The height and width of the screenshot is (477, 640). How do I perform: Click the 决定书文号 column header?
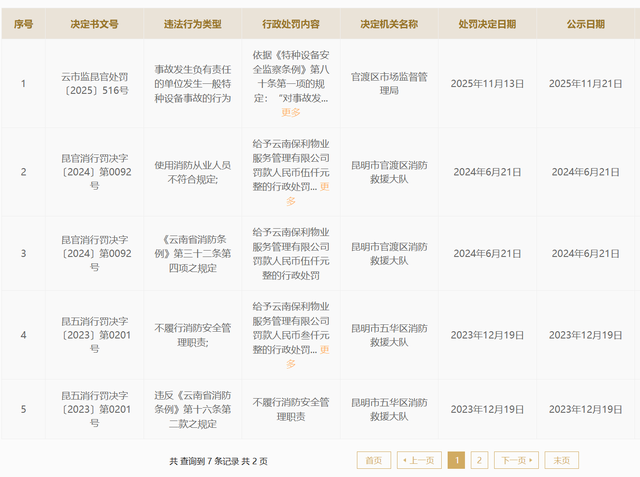94,24
